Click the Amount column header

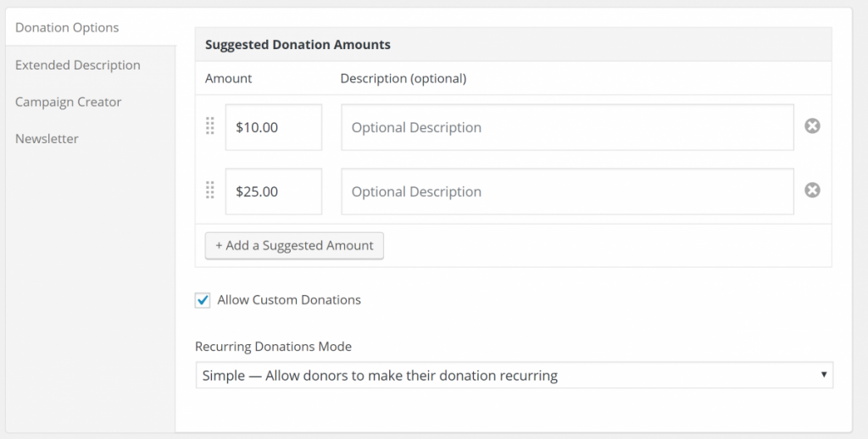(x=229, y=79)
